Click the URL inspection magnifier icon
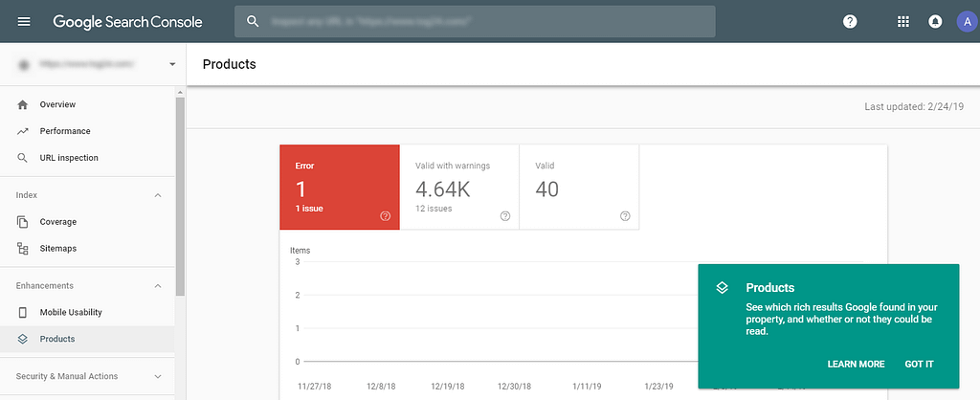The width and height of the screenshot is (980, 400). (23, 158)
